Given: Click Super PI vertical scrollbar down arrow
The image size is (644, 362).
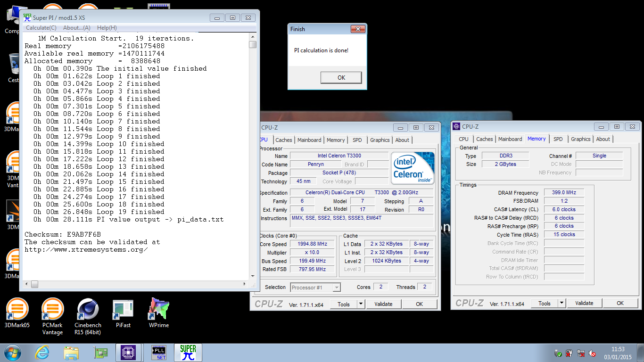Looking at the screenshot, I should click(253, 277).
